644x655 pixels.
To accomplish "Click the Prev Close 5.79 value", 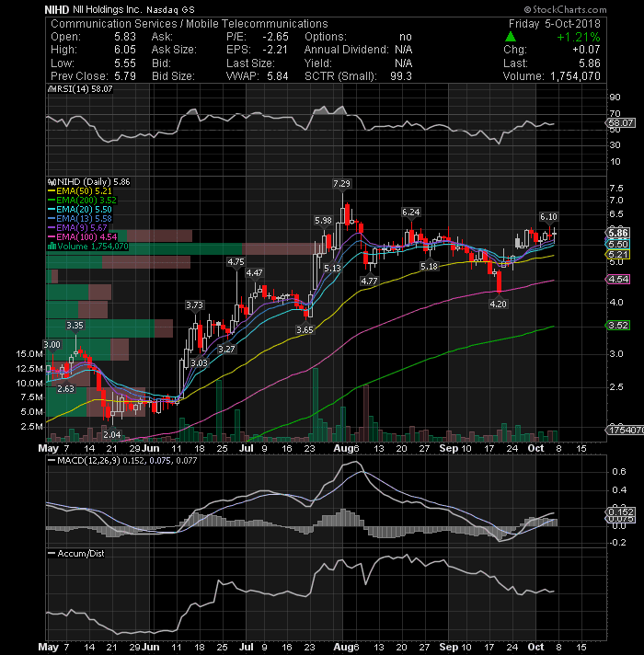I will tap(125, 76).
